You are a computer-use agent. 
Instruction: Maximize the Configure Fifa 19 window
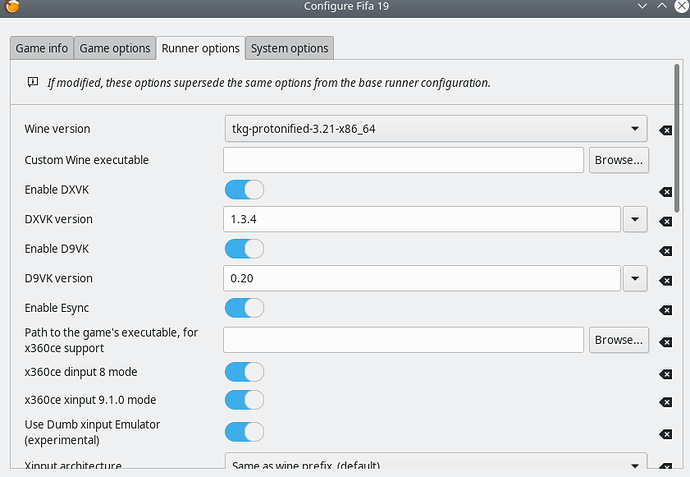point(662,6)
